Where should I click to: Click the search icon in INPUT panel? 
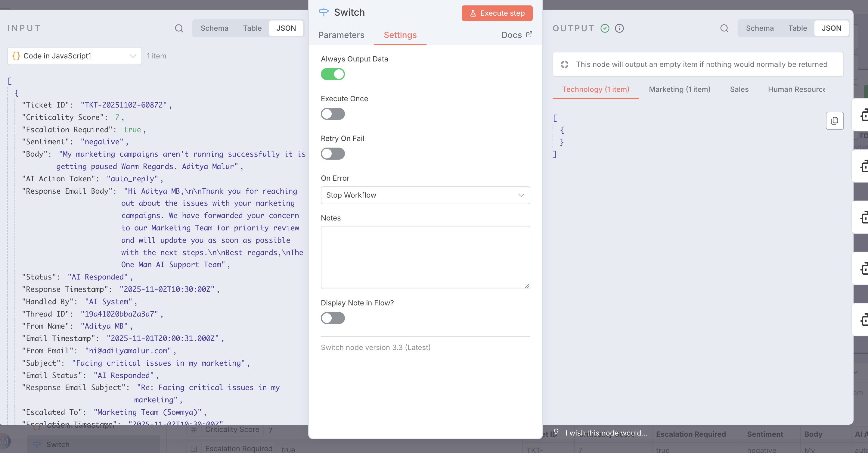(179, 28)
